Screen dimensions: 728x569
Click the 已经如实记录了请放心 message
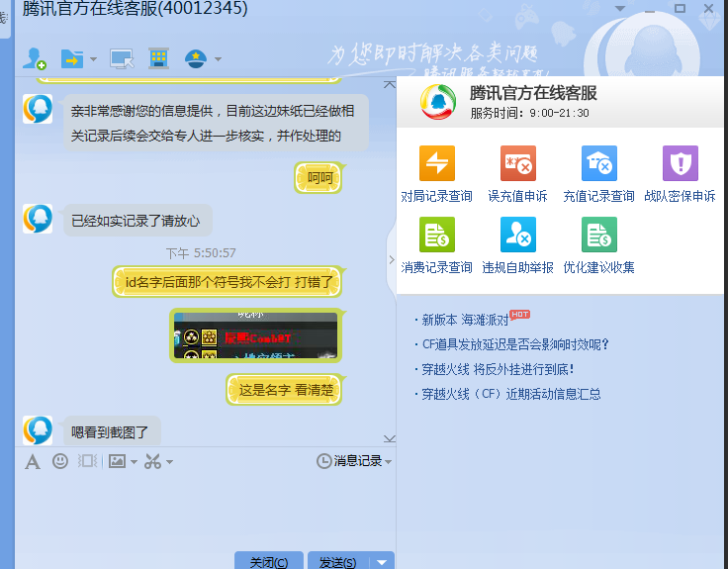[136, 221]
